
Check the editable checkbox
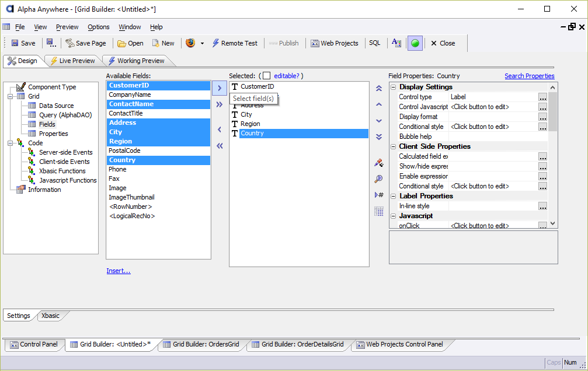266,76
